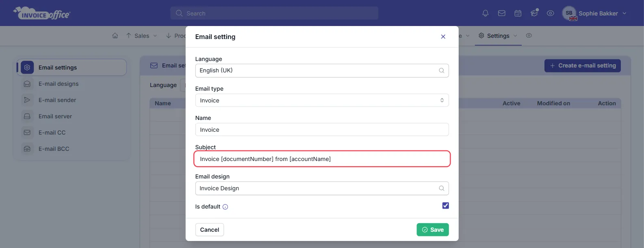This screenshot has width=644, height=248.
Task: Select E-mail CC in the sidebar
Action: 52,133
